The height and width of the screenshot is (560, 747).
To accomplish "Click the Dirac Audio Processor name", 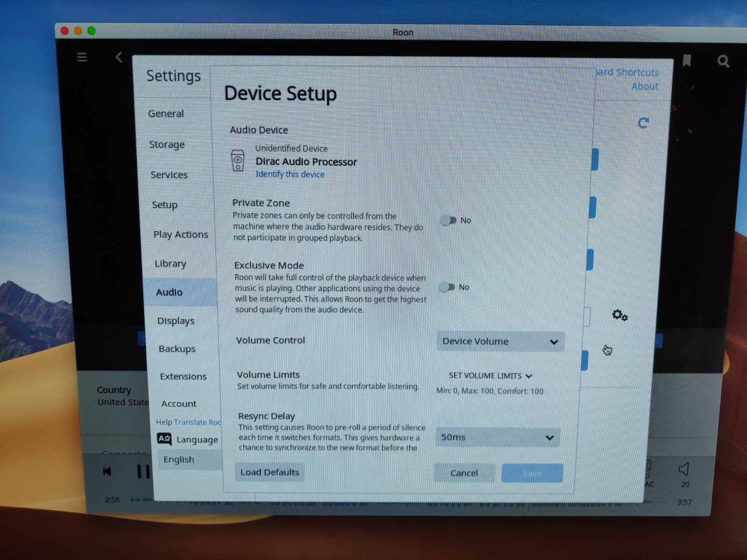I will coord(306,161).
